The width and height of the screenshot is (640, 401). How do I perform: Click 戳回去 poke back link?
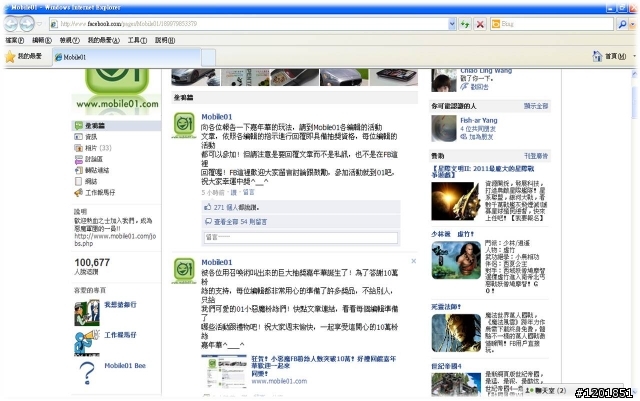click(x=479, y=87)
